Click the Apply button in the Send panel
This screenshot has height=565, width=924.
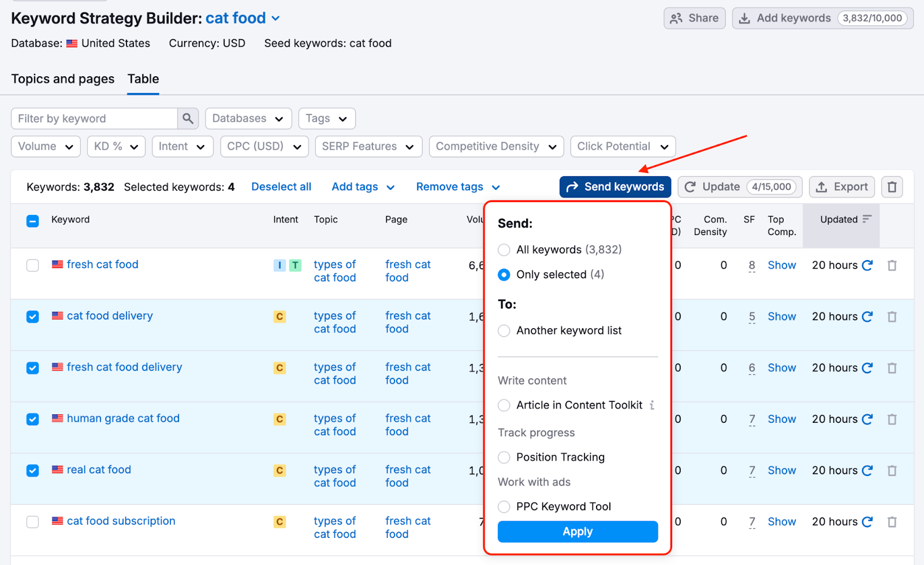point(577,531)
